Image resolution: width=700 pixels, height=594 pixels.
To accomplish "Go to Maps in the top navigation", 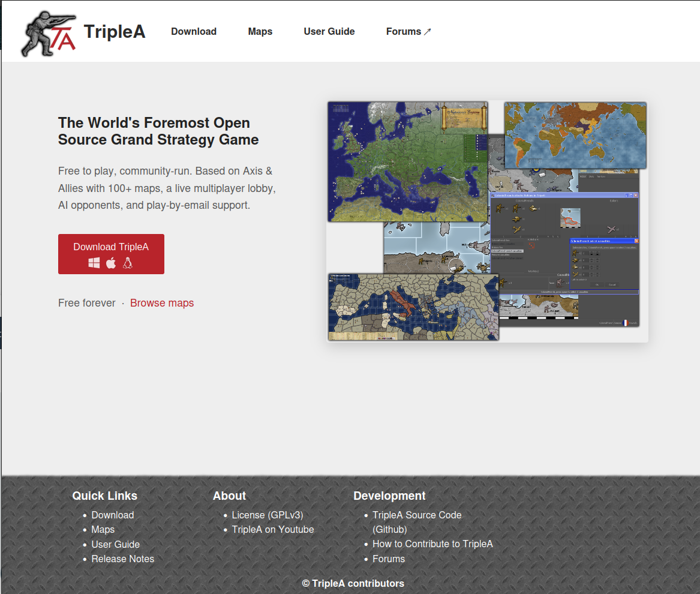I will [260, 32].
